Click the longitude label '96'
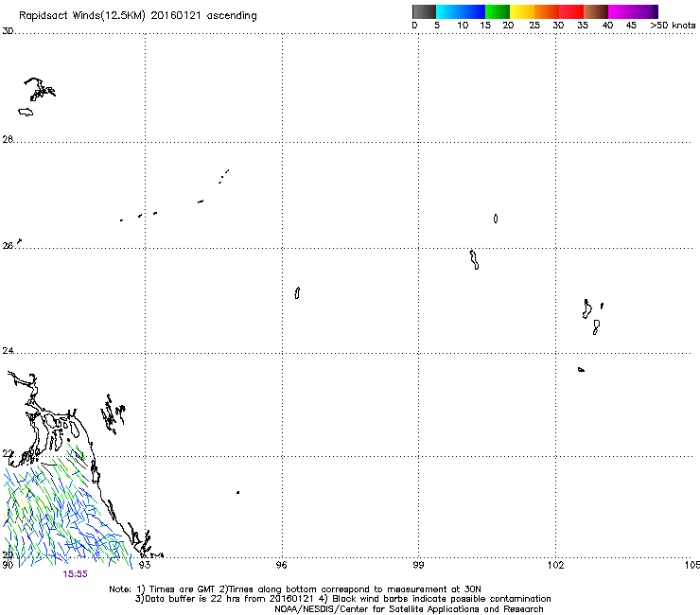Screen dimensions: 700x615 pos(281,565)
